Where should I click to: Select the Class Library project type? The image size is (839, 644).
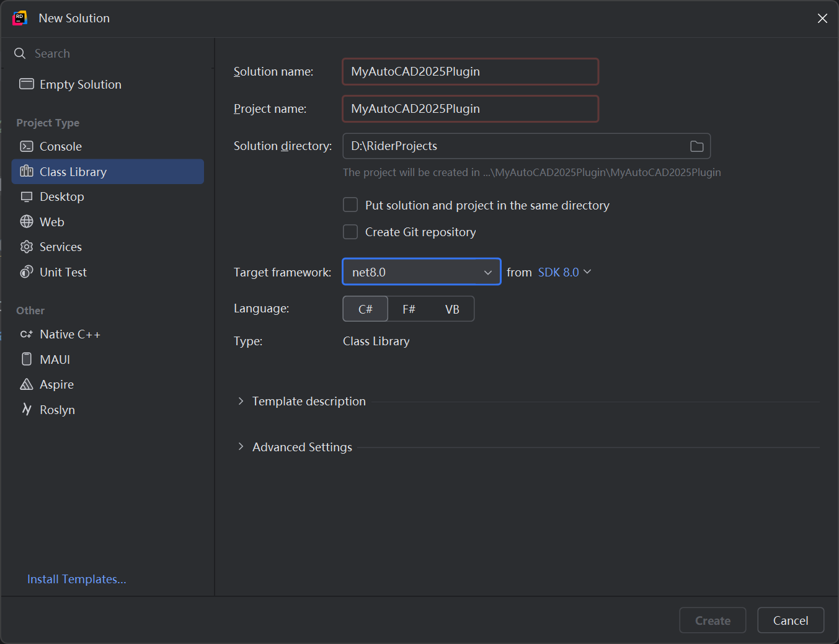coord(108,172)
